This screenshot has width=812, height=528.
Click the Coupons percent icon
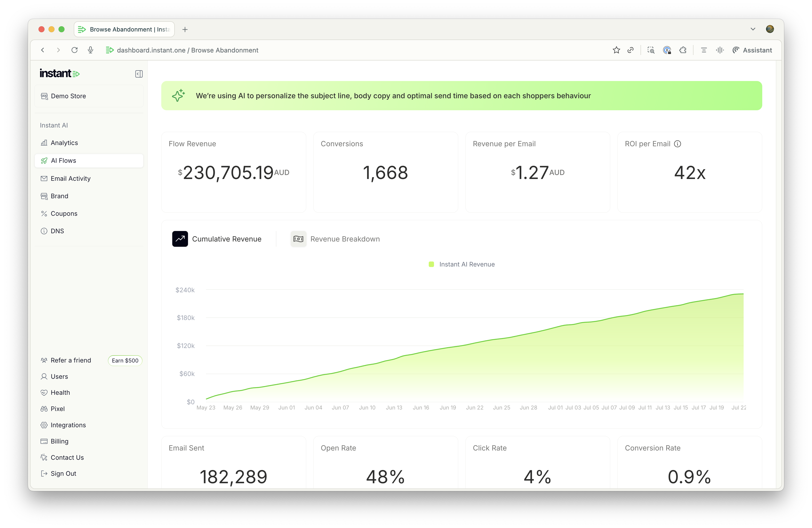pyautogui.click(x=44, y=213)
